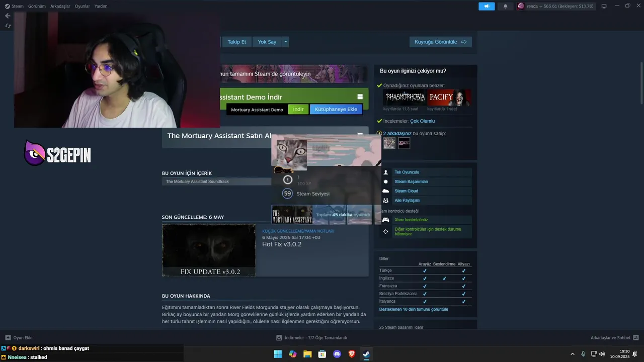Open the Steam notifications bell
Screen dimensions: 644x362
tap(505, 6)
